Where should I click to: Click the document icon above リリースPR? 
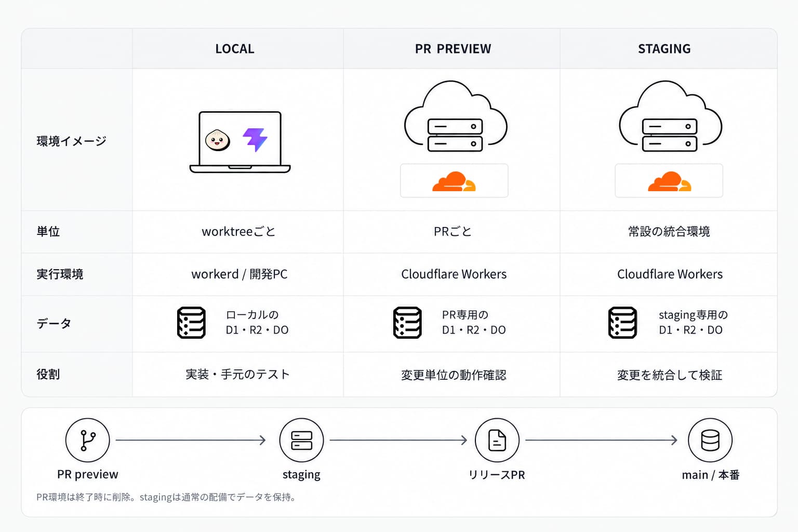click(497, 440)
